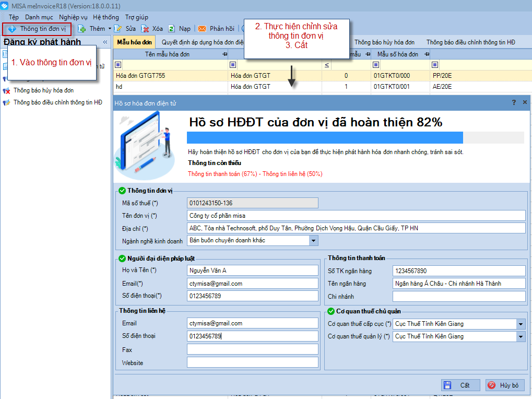532x399 pixels.
Task: Click the Hủy bỏ cancel button
Action: click(505, 385)
